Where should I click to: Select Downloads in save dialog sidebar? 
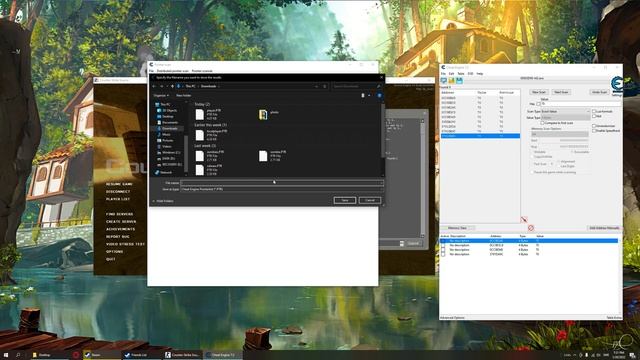[x=169, y=129]
